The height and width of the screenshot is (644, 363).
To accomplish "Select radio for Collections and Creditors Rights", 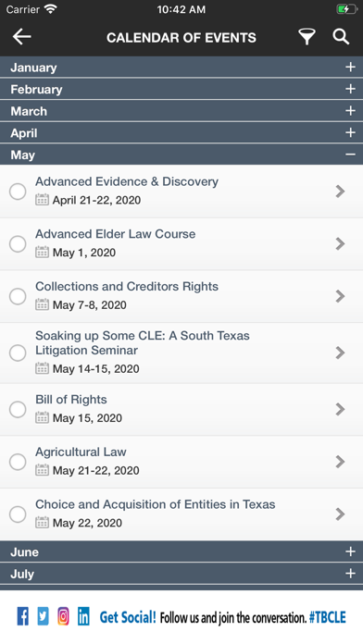I will point(18,296).
